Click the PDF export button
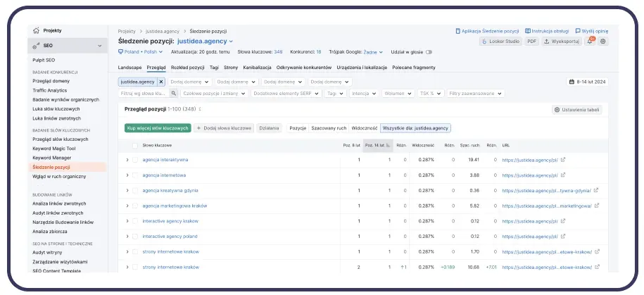 (x=531, y=42)
